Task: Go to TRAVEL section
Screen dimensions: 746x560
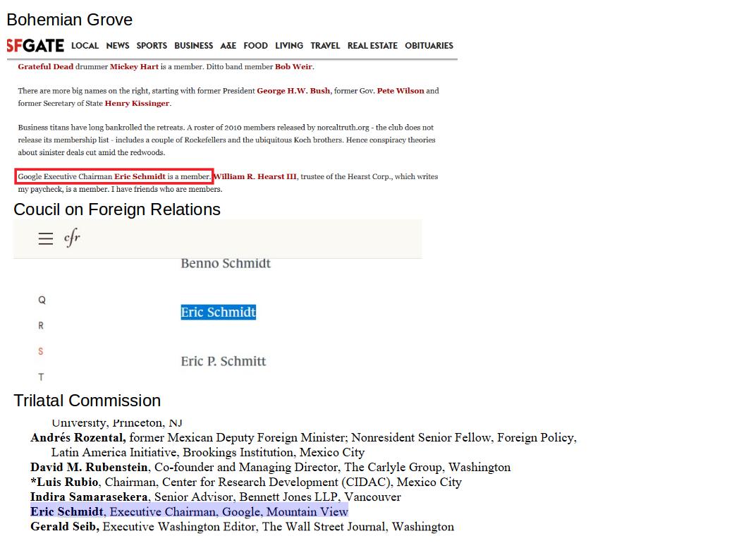Action: pyautogui.click(x=326, y=46)
